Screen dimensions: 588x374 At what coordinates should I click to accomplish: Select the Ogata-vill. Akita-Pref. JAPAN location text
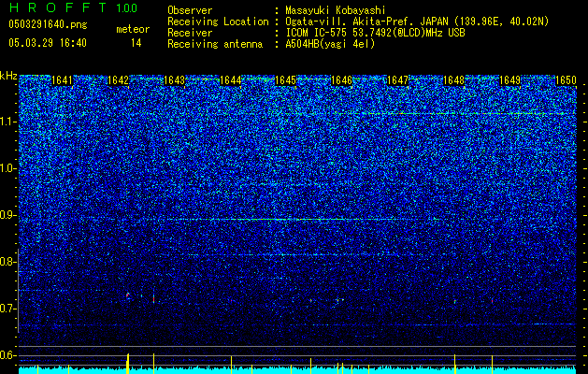point(417,22)
